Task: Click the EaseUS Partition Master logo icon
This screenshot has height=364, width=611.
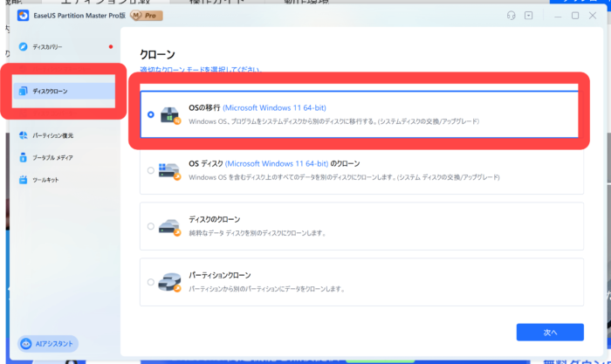Action: (x=23, y=16)
